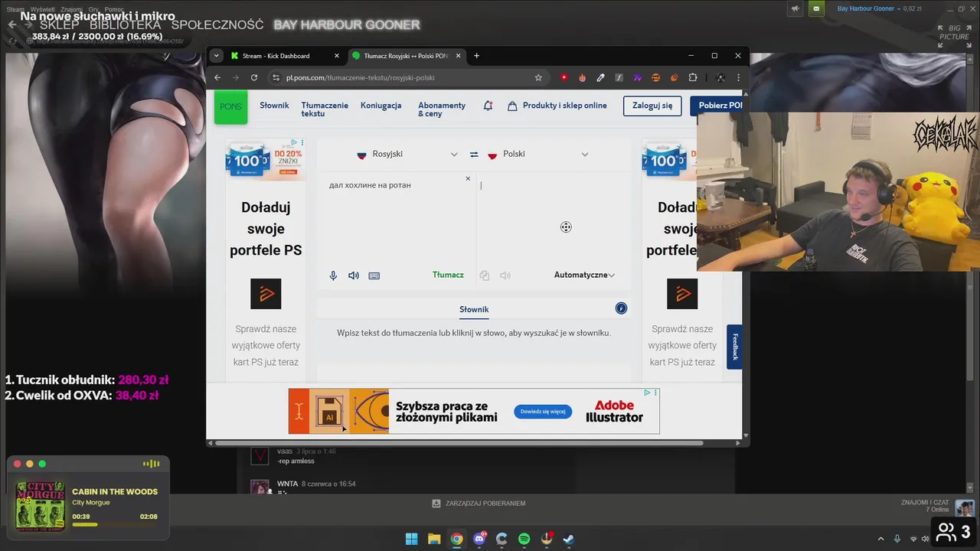This screenshot has width=980, height=551.
Task: Click the eyedropper extension icon
Action: [601, 77]
